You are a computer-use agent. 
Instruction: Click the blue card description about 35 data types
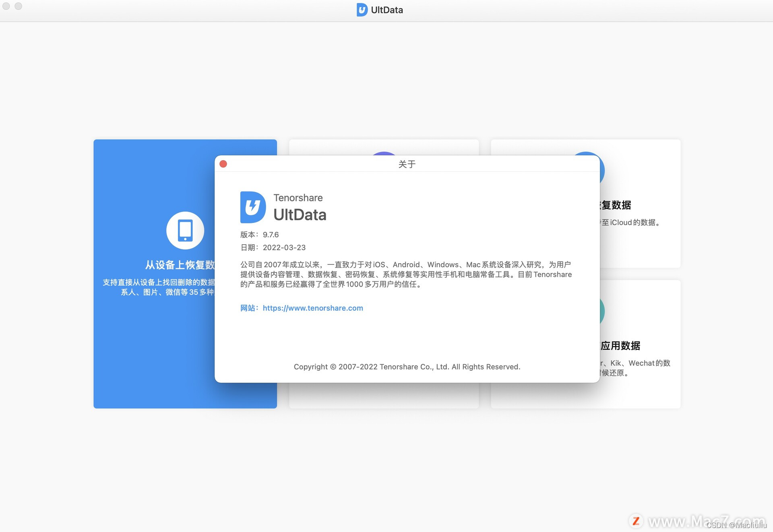pos(159,287)
